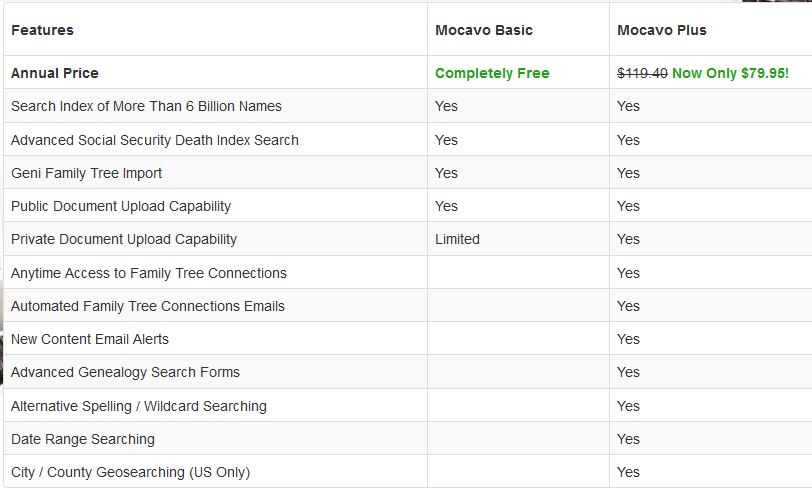Click the "Limited" value under Mocavo Basic
812x492 pixels.
click(457, 239)
